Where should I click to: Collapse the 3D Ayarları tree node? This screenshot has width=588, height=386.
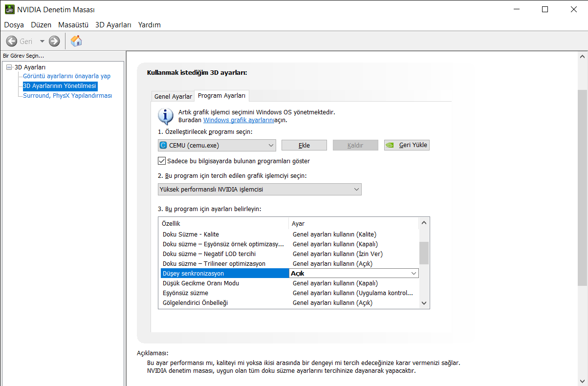click(9, 67)
